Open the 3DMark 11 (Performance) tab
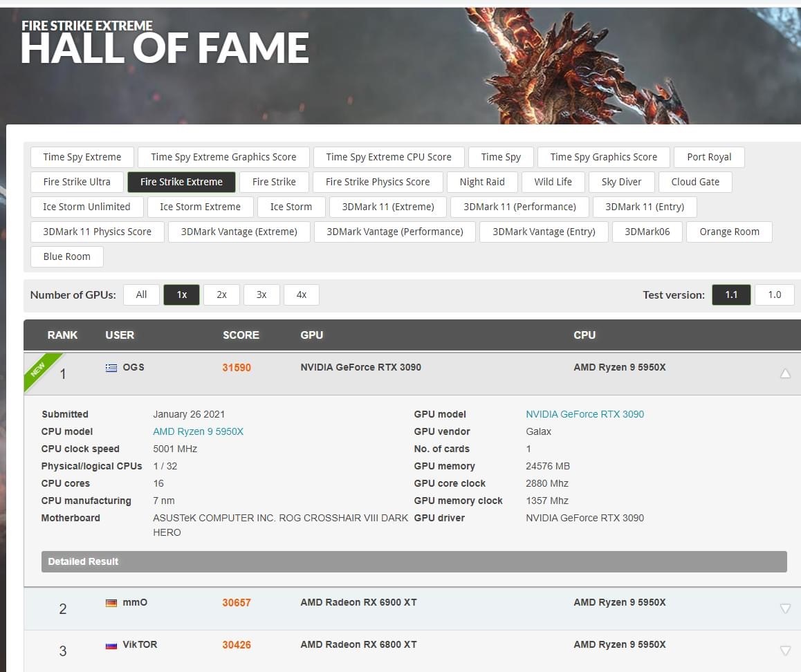The image size is (801, 672). point(519,207)
